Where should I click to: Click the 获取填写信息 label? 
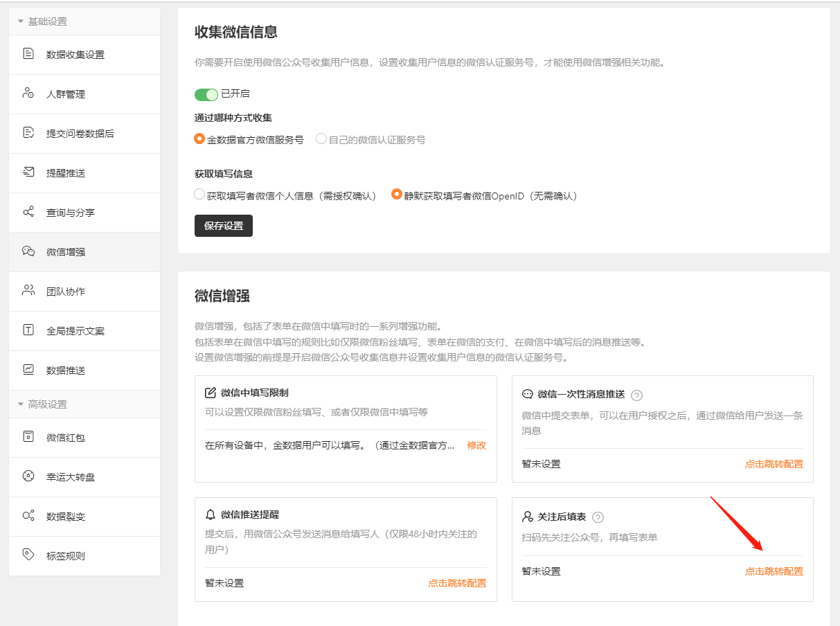coord(224,174)
